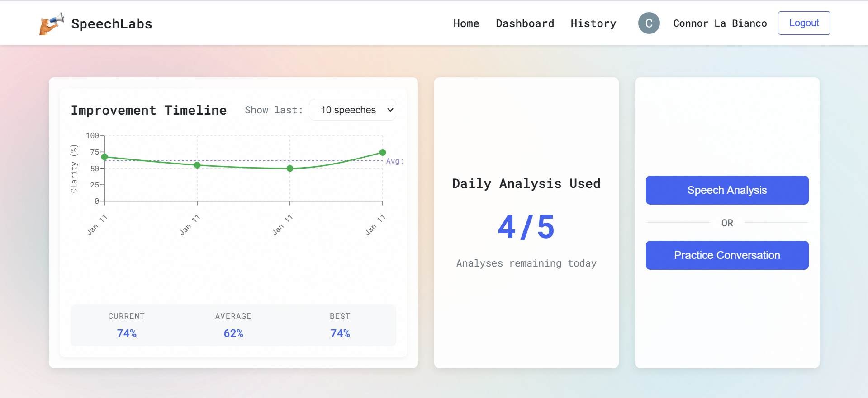Click the user avatar with letter C

tap(649, 23)
